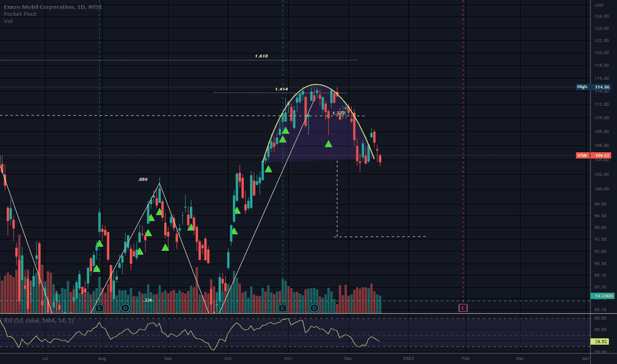Click the 110.00 price axis label
The image size is (617, 364).
coord(602,118)
